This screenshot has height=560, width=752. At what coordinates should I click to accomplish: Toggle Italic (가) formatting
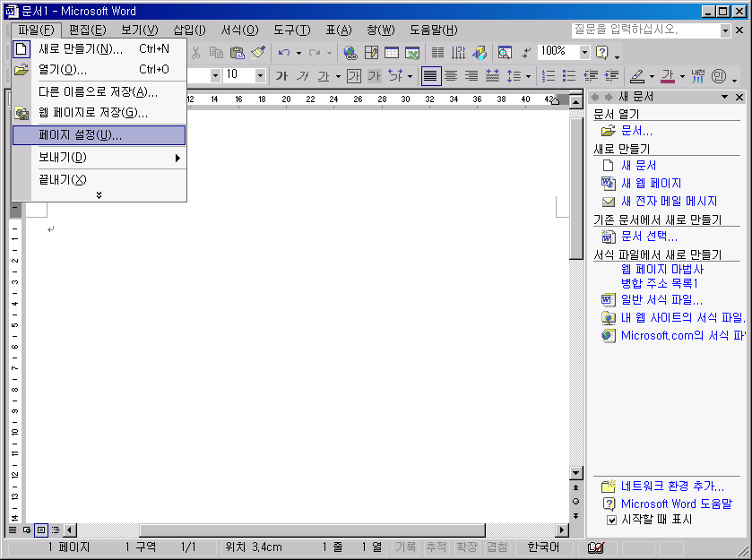coord(303,76)
